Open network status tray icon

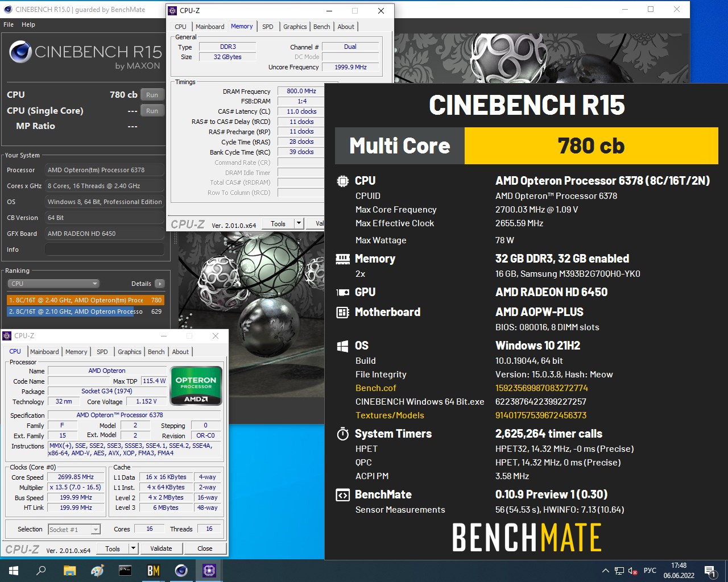(619, 571)
